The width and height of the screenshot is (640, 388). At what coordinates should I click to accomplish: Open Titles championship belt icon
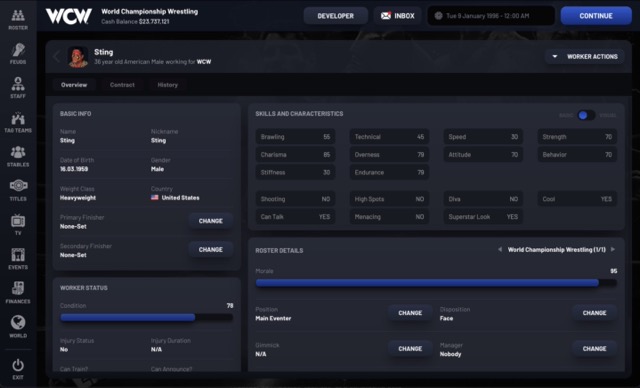coord(18,186)
